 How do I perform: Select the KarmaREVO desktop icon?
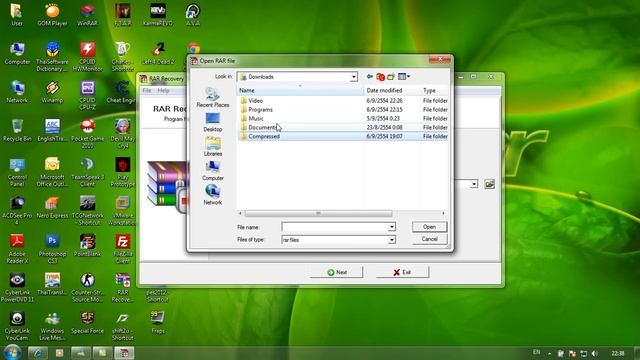pyautogui.click(x=158, y=16)
